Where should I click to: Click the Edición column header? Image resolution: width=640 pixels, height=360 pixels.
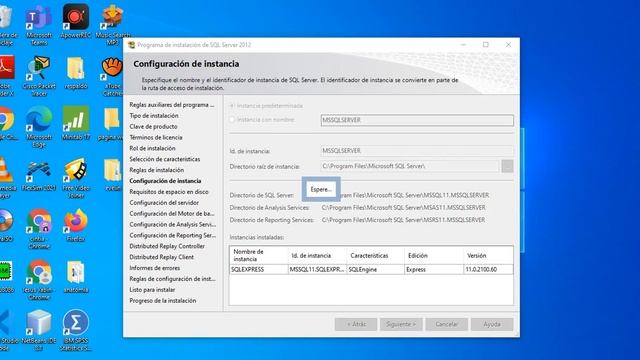coord(434,256)
